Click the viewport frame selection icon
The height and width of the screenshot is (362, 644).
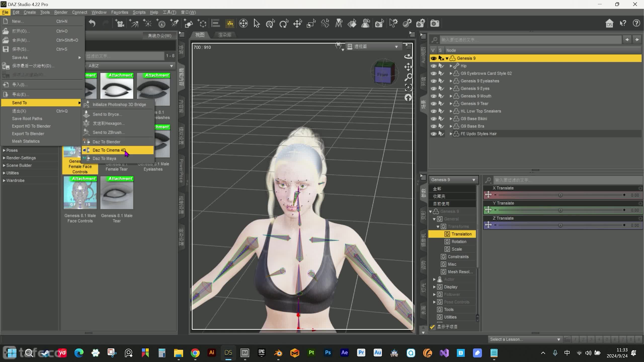pyautogui.click(x=408, y=87)
